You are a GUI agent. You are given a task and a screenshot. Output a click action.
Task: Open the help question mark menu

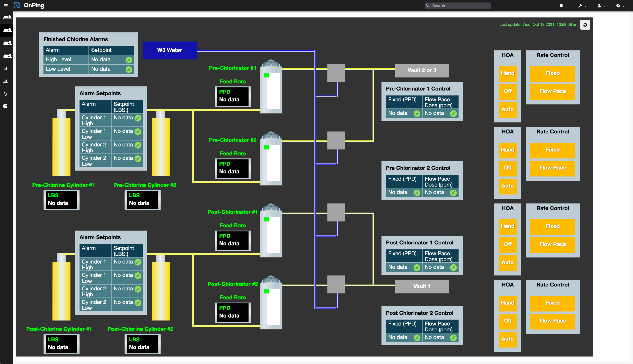click(x=620, y=6)
